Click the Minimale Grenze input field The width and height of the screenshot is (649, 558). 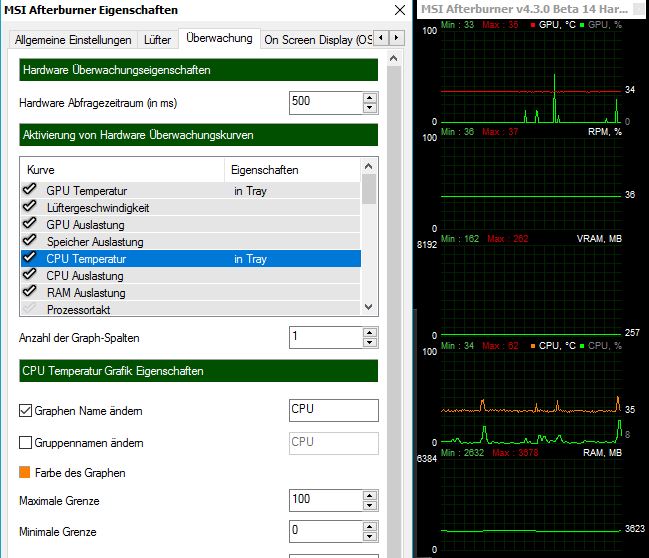pos(326,532)
